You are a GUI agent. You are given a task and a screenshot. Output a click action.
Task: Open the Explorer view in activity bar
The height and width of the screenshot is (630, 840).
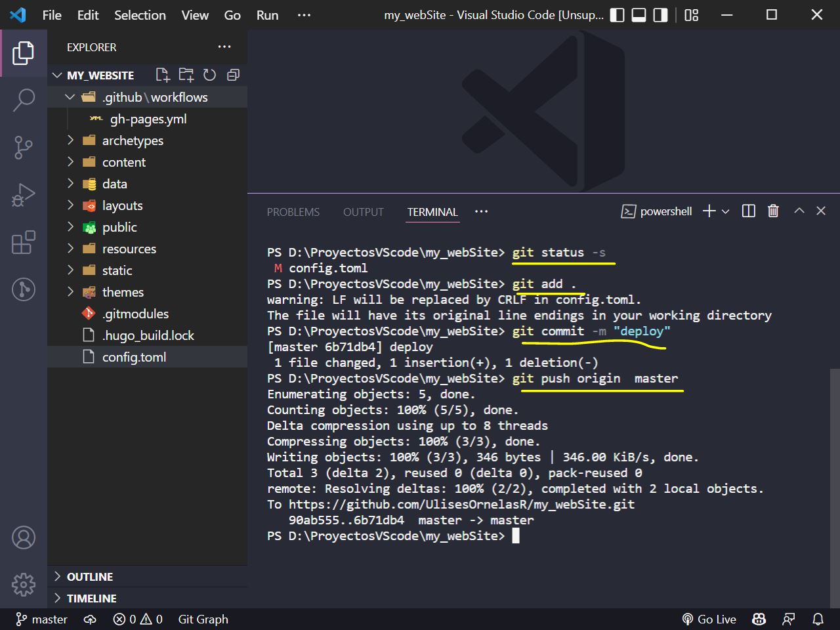click(24, 52)
